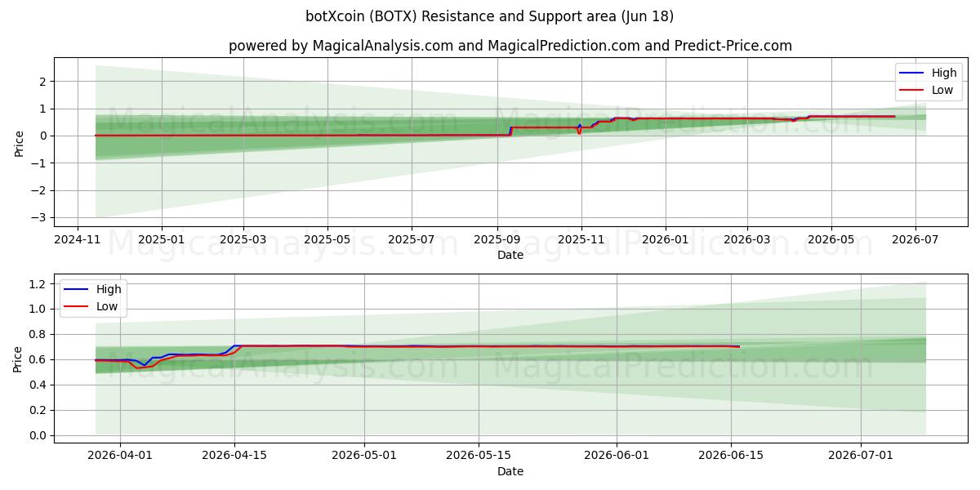Click the blue High line sample in the bottom legend
The image size is (980, 490).
click(77, 290)
